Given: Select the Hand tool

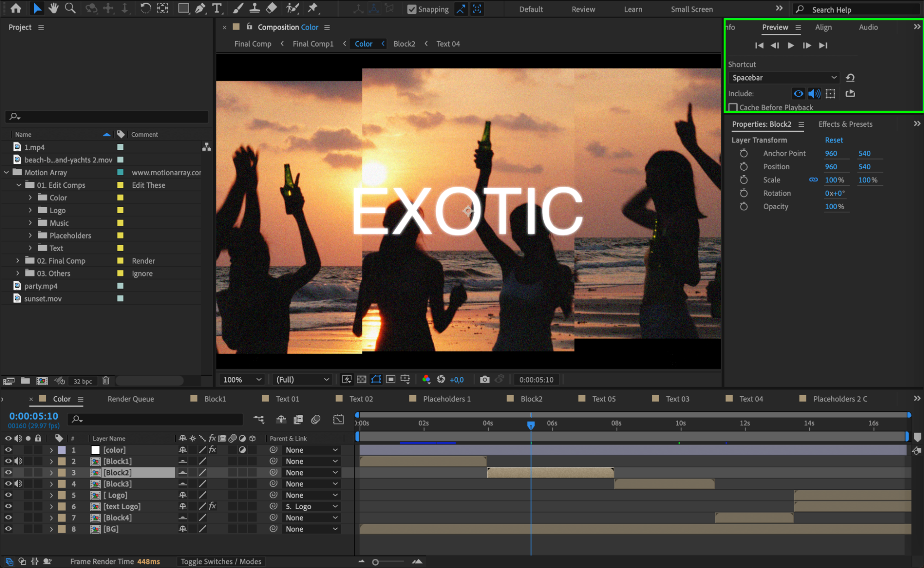Looking at the screenshot, I should [x=53, y=8].
